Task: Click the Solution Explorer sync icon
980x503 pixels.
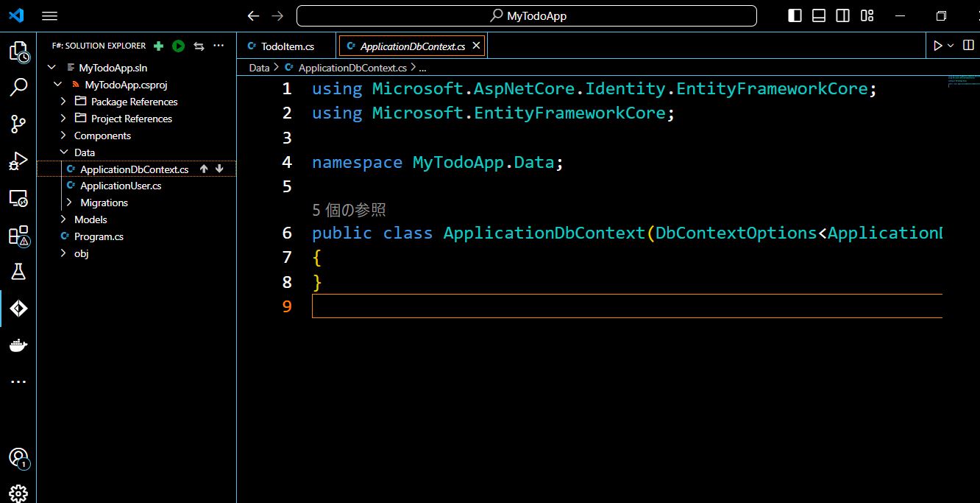Action: [x=198, y=46]
